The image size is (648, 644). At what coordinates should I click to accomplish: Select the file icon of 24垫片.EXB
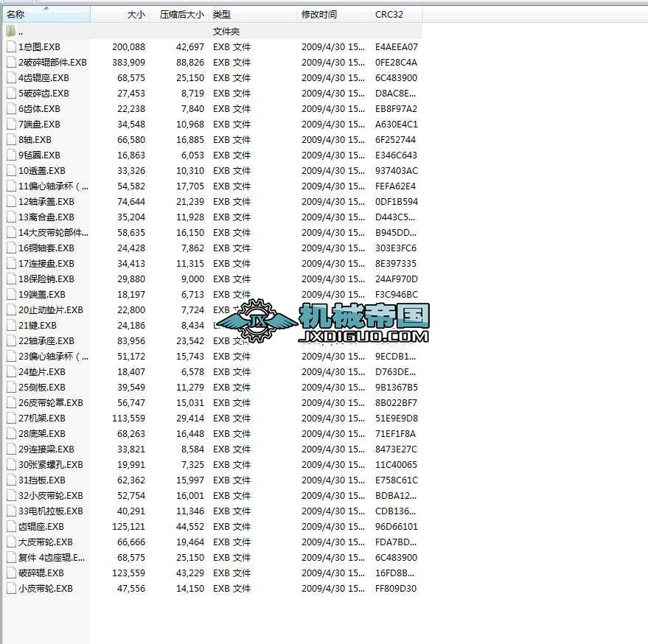point(11,372)
